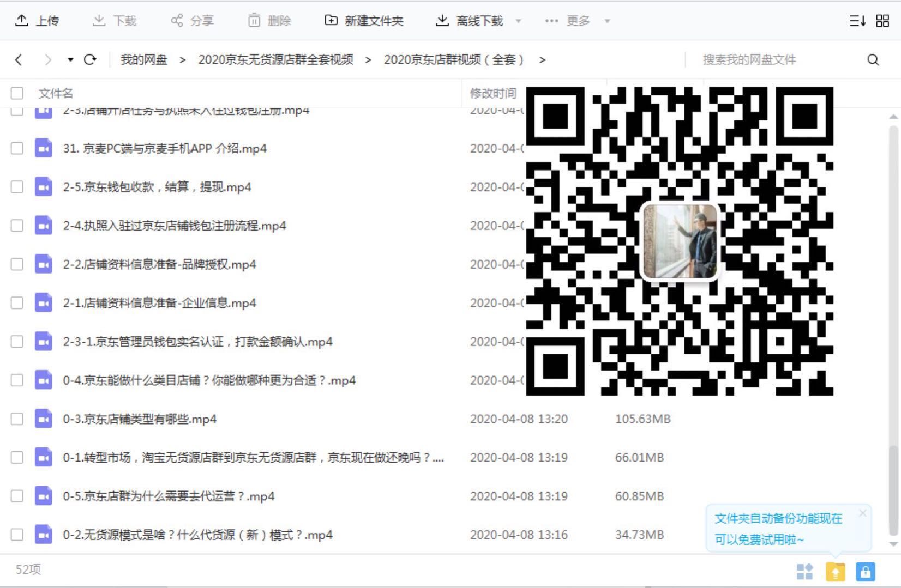901x588 pixels.
Task: Open file 0-3.京东店铺类型有哪些.mp4
Action: 140,419
